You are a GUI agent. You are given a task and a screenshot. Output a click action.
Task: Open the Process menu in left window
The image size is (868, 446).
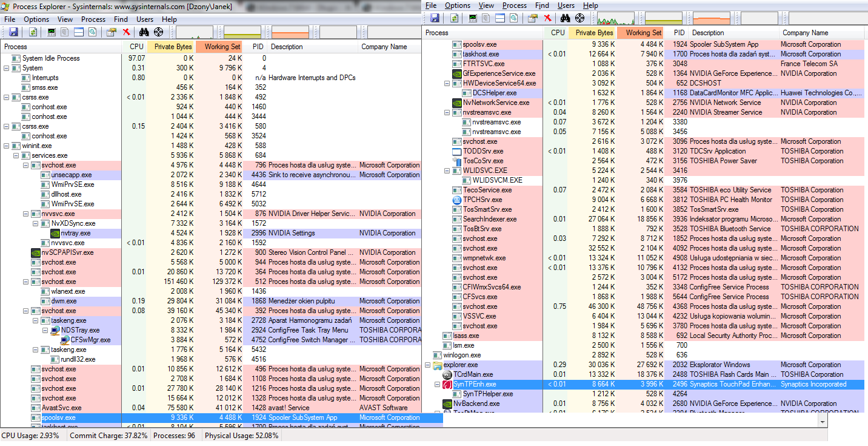93,19
